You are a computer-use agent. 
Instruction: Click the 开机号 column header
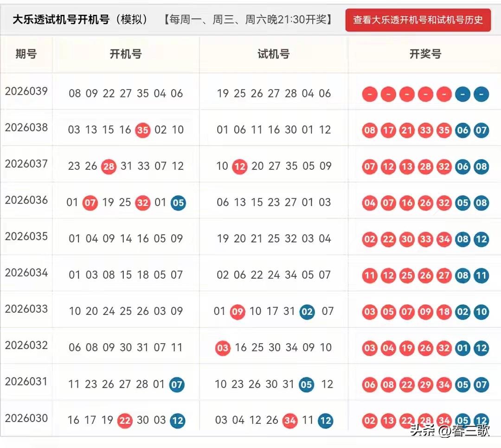coord(126,54)
